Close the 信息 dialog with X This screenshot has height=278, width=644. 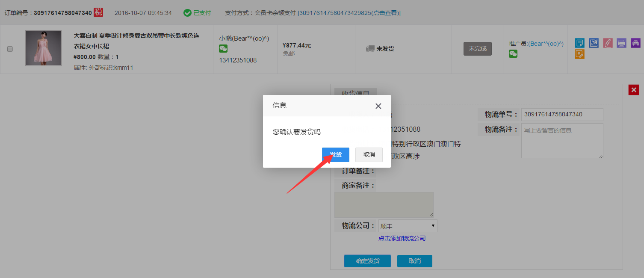pyautogui.click(x=378, y=106)
